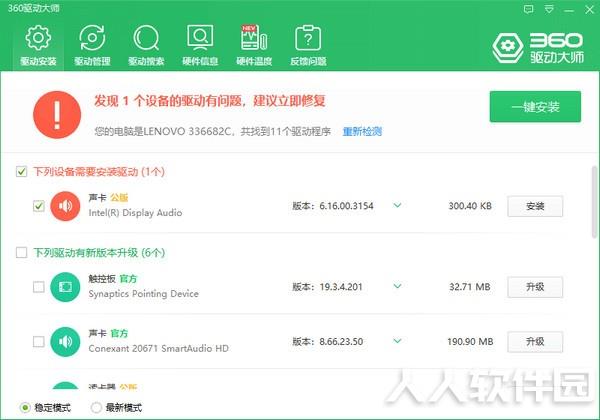Check the Conexant 20671 SmartAudio HD checkbox
Screen dimensions: 600x420
coord(39,341)
